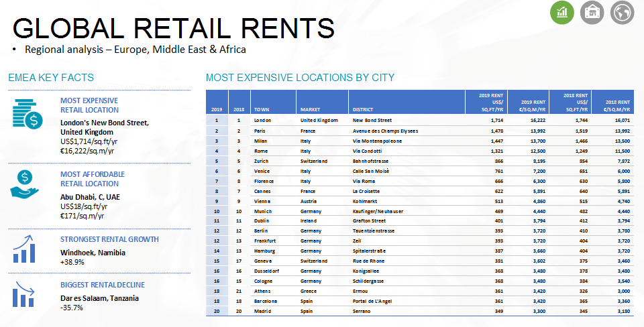The image size is (644, 327).
Task: Click the MARKET column header
Action: 311,109
